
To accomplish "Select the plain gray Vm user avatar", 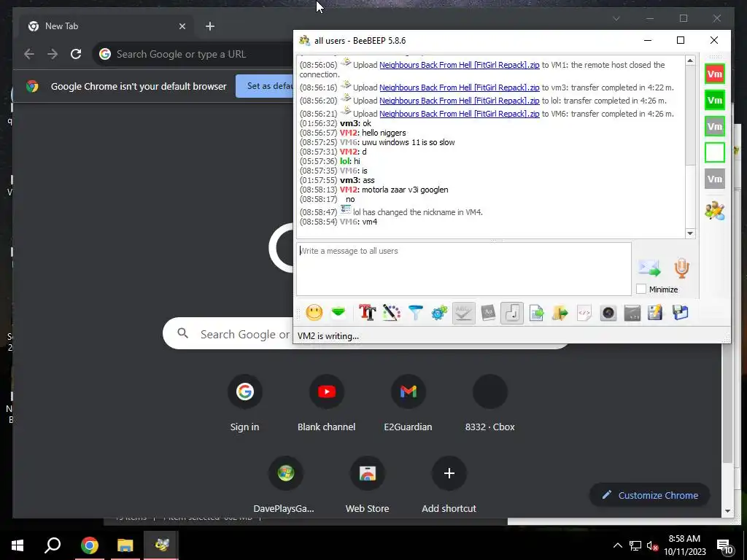I will (715, 179).
